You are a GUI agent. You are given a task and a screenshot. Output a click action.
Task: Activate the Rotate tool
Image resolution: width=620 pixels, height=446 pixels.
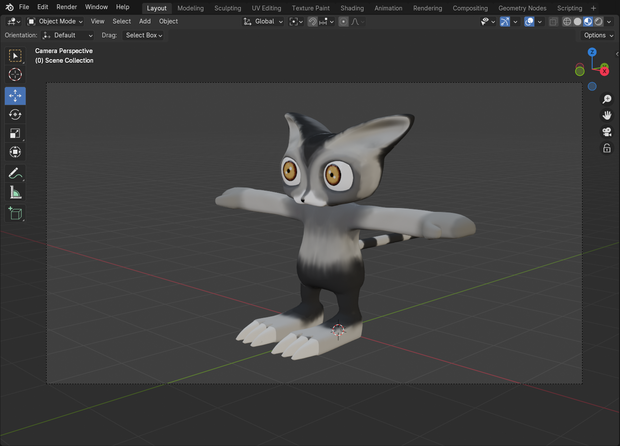pos(15,115)
